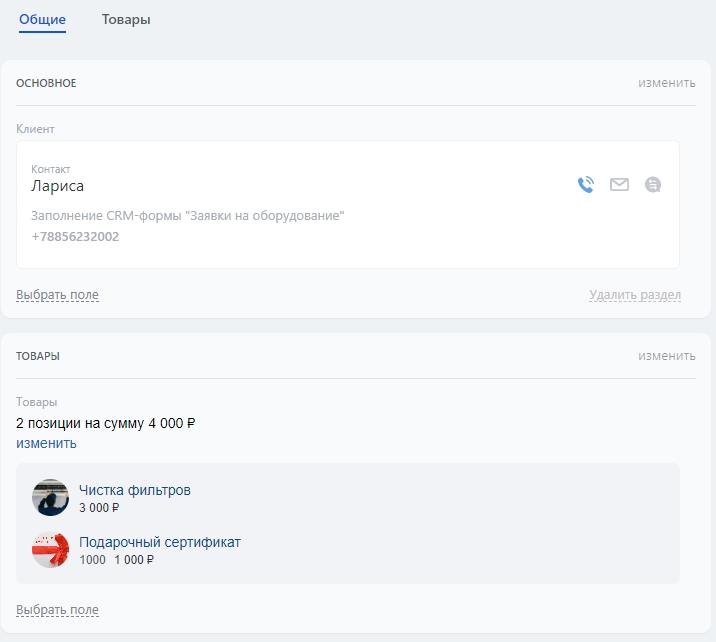Send email via the envelope icon
This screenshot has height=642, width=716.
coord(619,184)
